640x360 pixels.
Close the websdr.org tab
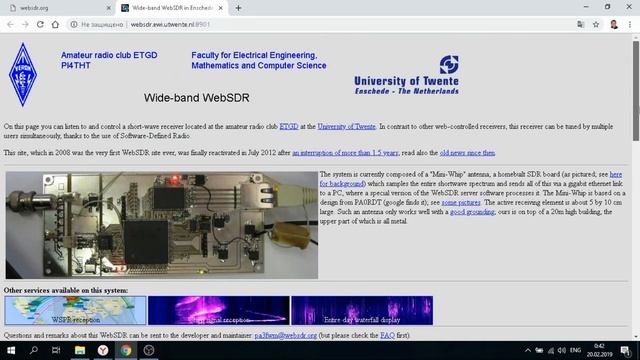point(109,8)
